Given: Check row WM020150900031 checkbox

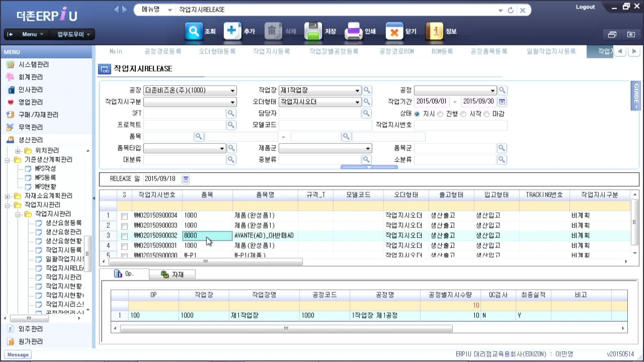Looking at the screenshot, I should 124,246.
